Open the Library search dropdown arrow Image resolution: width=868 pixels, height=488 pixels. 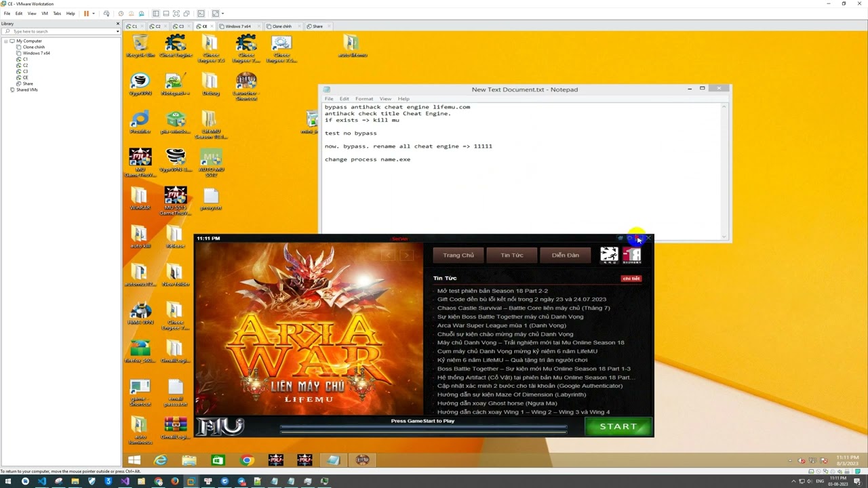(117, 31)
